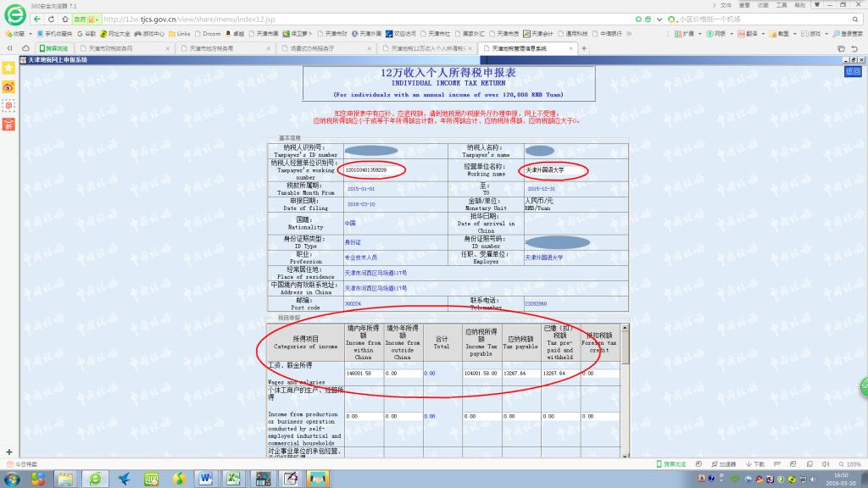868x488 pixels.
Task: Click the filing date 2016-03-10
Action: [x=361, y=205]
